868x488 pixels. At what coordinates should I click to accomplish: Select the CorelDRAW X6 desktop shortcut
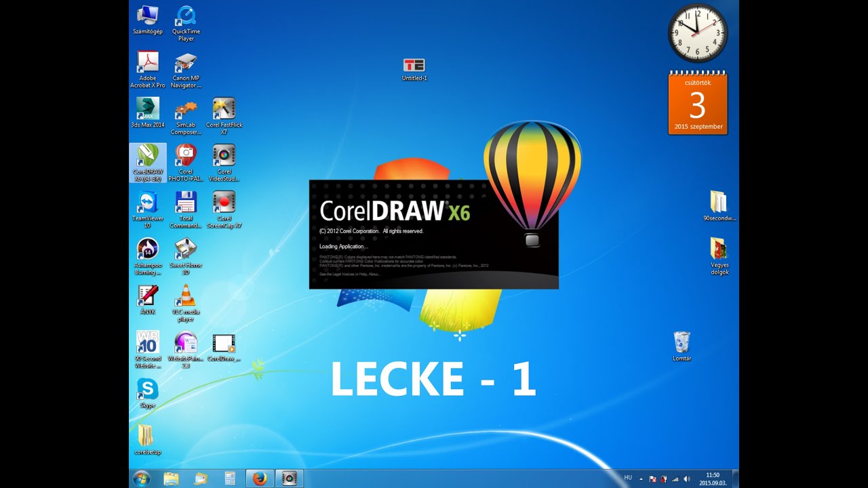click(147, 157)
